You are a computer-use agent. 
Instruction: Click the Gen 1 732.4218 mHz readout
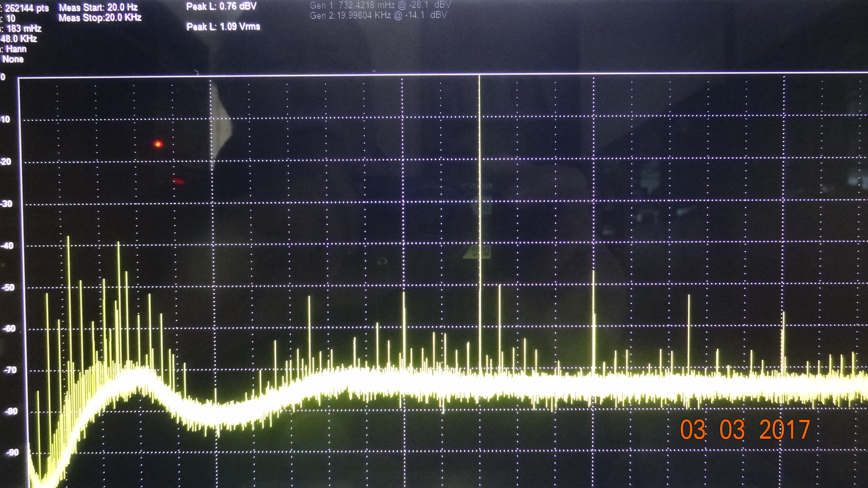pos(380,5)
